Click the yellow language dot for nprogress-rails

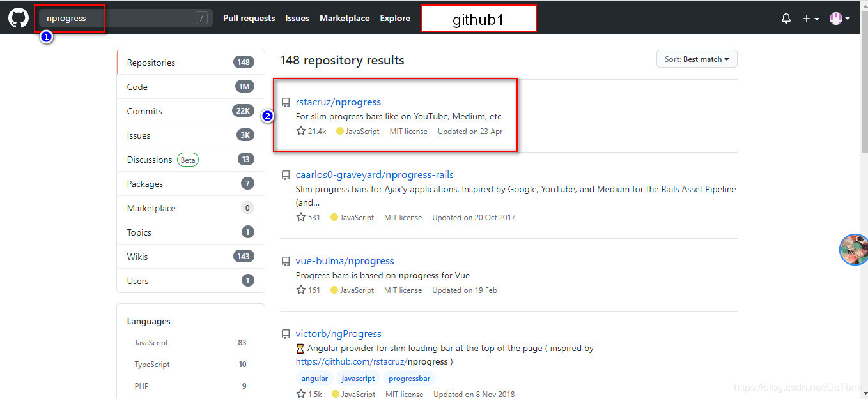[334, 218]
